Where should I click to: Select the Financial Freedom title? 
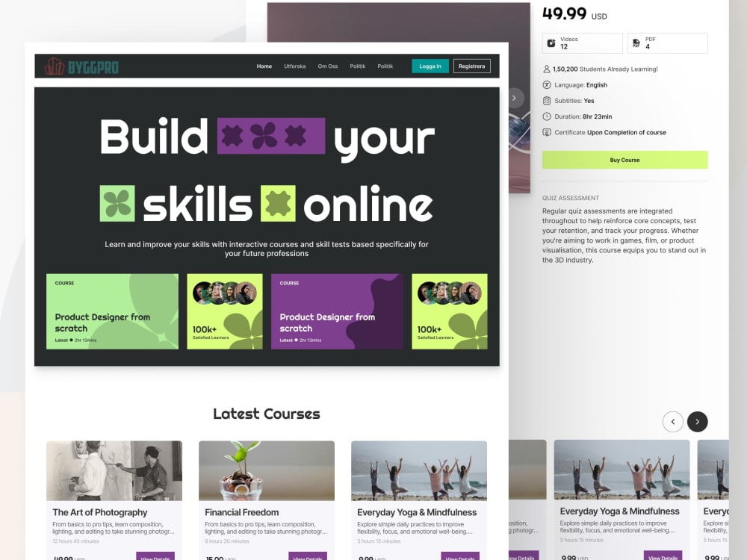pyautogui.click(x=242, y=512)
